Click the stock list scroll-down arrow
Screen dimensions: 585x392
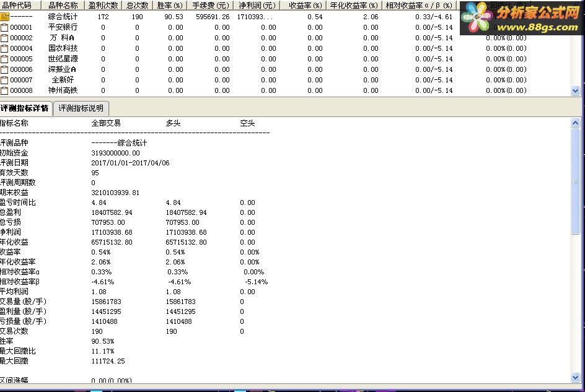click(575, 90)
